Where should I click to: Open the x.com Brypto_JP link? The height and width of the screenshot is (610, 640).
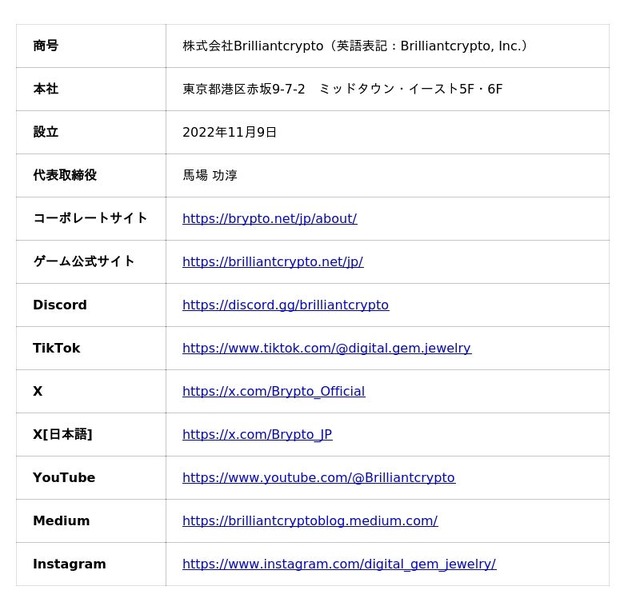257,434
